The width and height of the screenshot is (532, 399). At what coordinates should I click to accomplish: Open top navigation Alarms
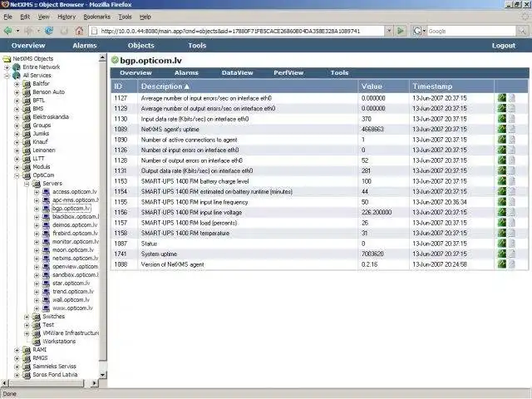coord(85,46)
